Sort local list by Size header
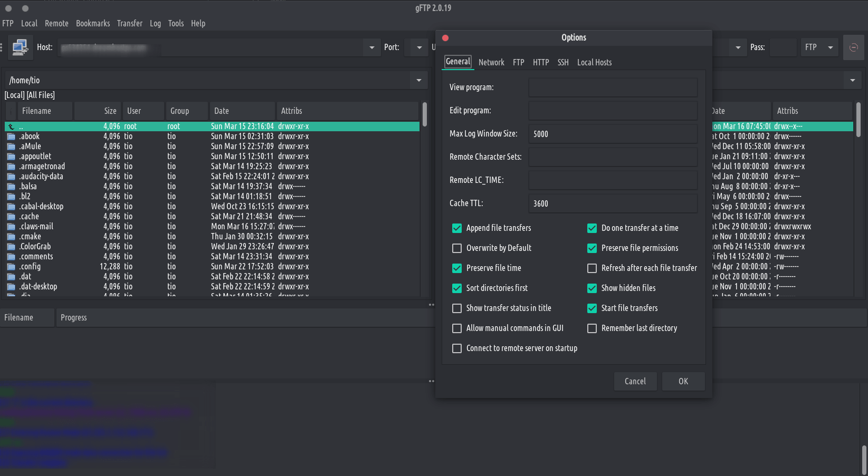The image size is (868, 476). [x=98, y=111]
